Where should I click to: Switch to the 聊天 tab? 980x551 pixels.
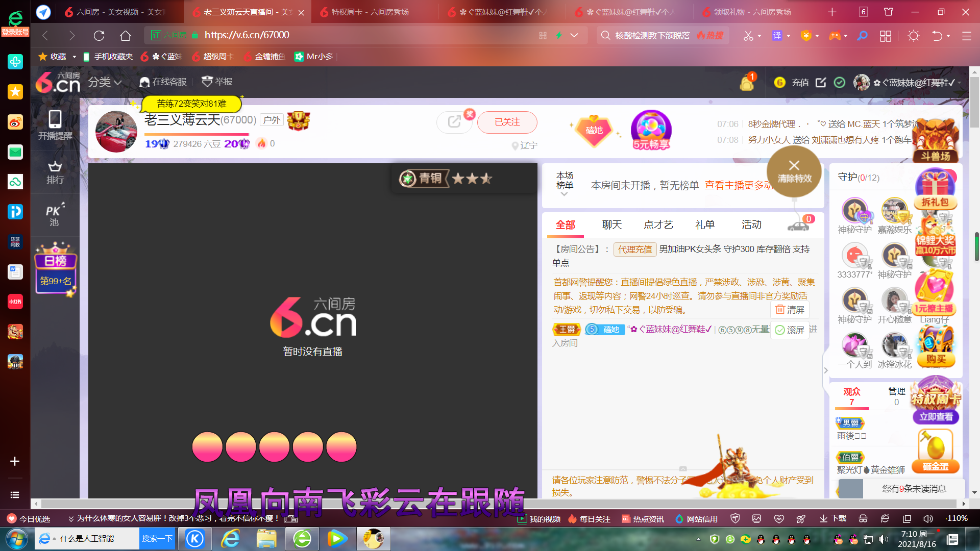(612, 225)
